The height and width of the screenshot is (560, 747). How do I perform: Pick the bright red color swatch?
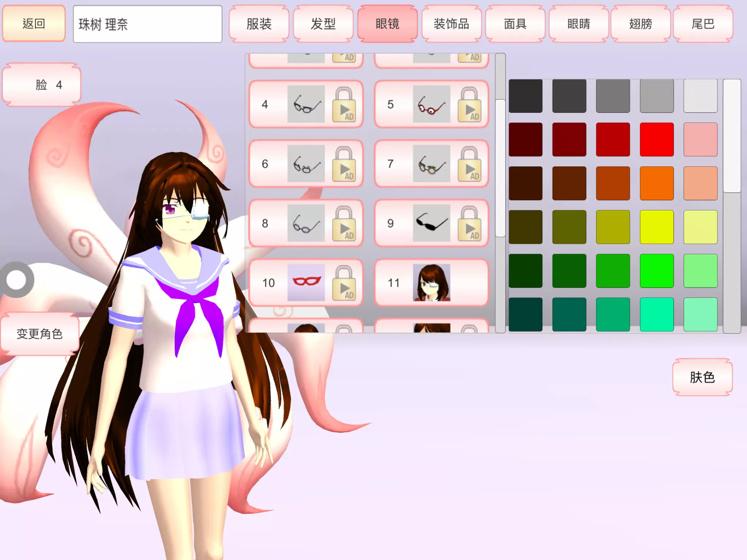point(657,139)
